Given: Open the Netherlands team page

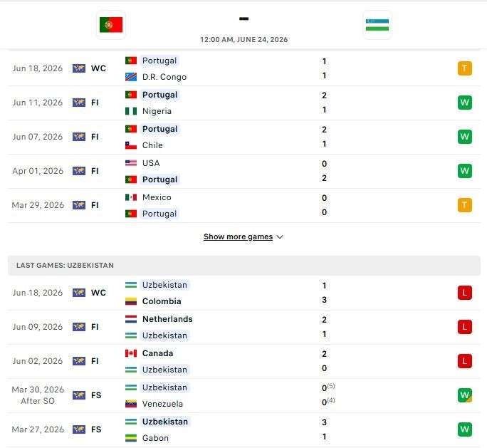Looking at the screenshot, I should 167,319.
